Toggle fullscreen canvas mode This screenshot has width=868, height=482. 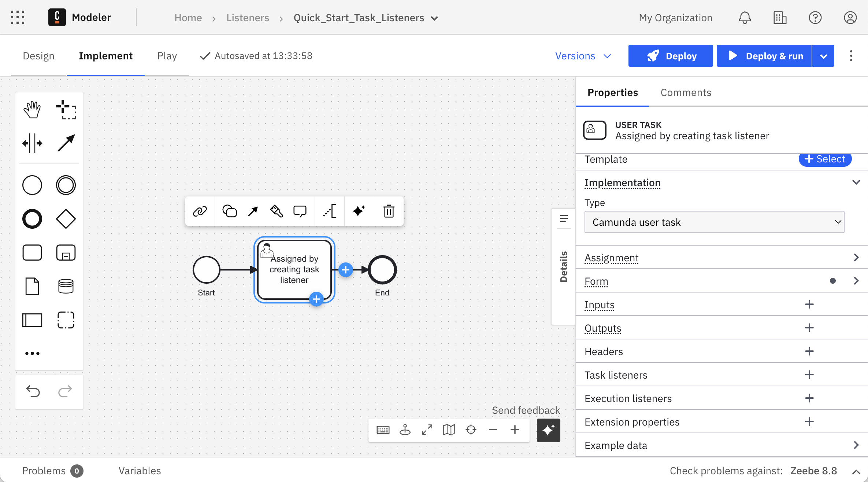(427, 430)
